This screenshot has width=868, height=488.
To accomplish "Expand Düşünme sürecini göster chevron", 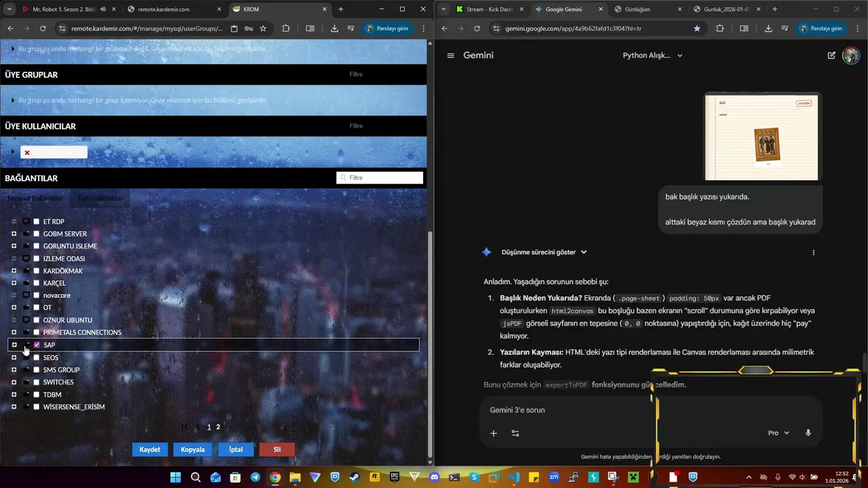I will coord(584,252).
